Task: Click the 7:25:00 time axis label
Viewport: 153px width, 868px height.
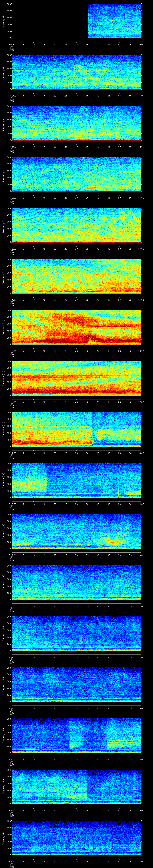Action: (12, 861)
